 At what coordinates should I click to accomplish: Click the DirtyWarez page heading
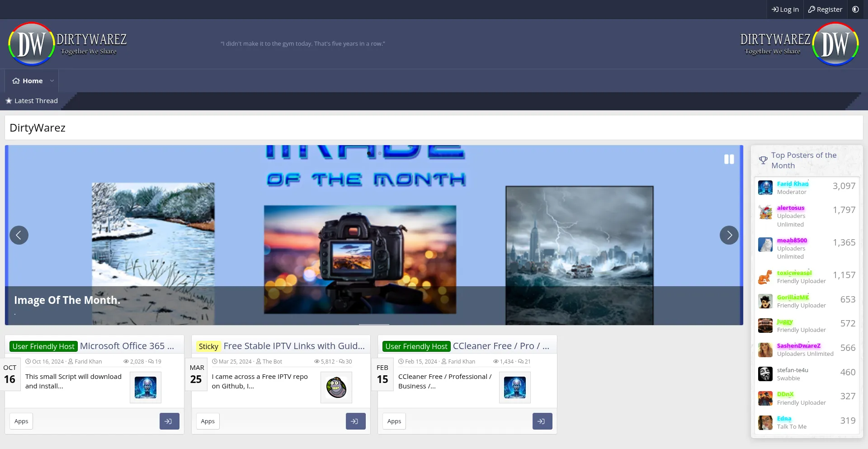(x=38, y=128)
